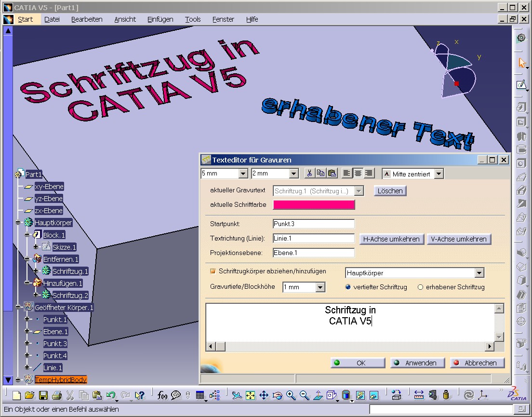This screenshot has height=417, width=532.
Task: Toggle Schriftzugkörper abziehen/hinzufügen checkbox
Action: (213, 271)
